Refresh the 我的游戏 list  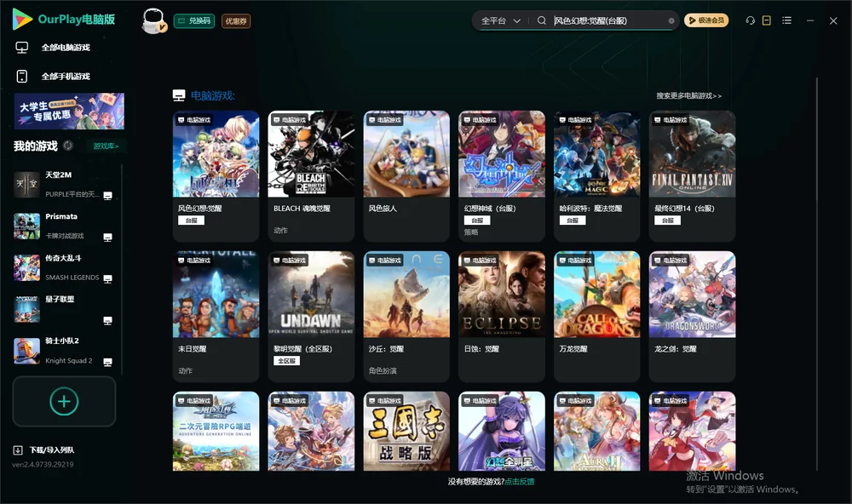68,146
